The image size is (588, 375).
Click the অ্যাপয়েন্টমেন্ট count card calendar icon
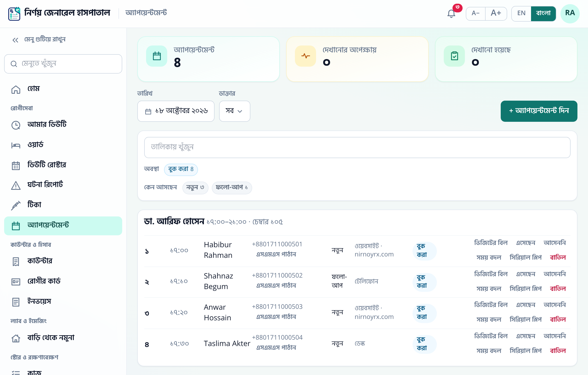click(156, 56)
